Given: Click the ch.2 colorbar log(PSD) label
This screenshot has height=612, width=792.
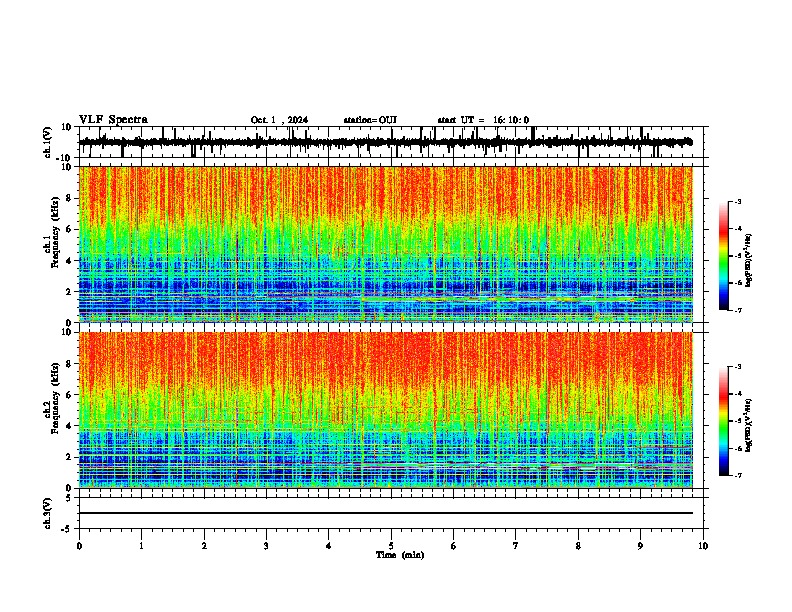Looking at the screenshot, I should click(x=749, y=426).
